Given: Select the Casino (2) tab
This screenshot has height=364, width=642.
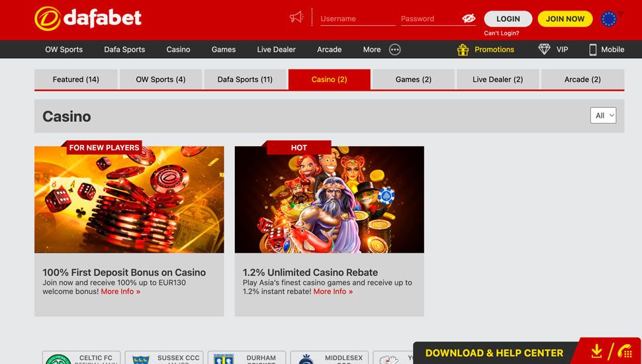Looking at the screenshot, I should (329, 79).
